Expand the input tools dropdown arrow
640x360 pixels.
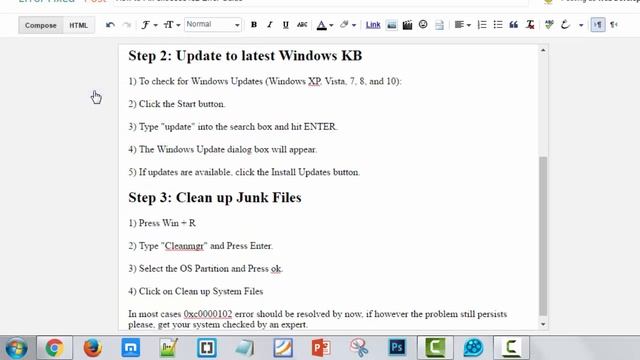point(581,25)
